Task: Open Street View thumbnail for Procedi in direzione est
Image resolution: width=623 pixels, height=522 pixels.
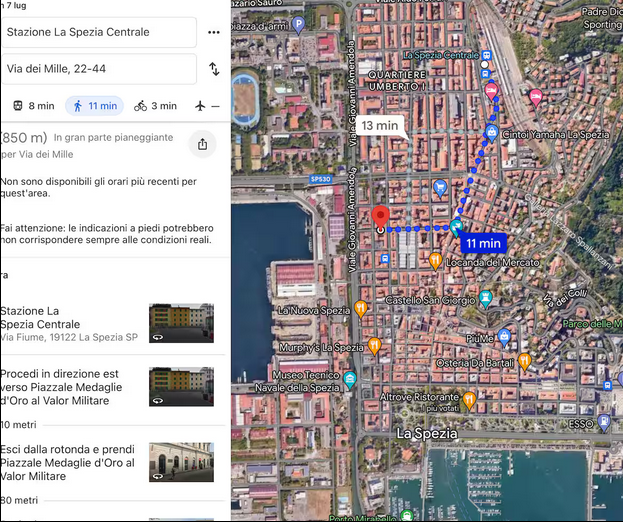Action: [x=181, y=387]
